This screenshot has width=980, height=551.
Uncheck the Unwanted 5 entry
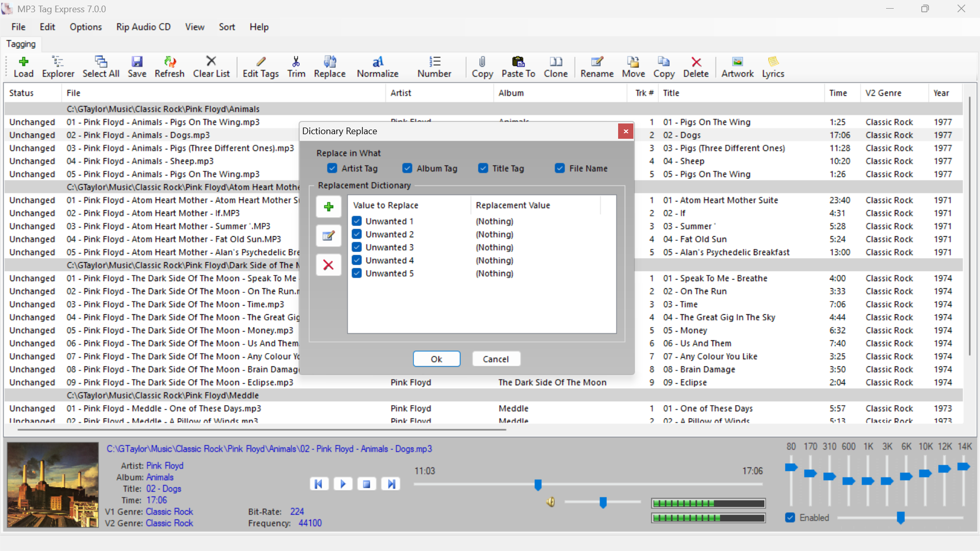(x=357, y=273)
